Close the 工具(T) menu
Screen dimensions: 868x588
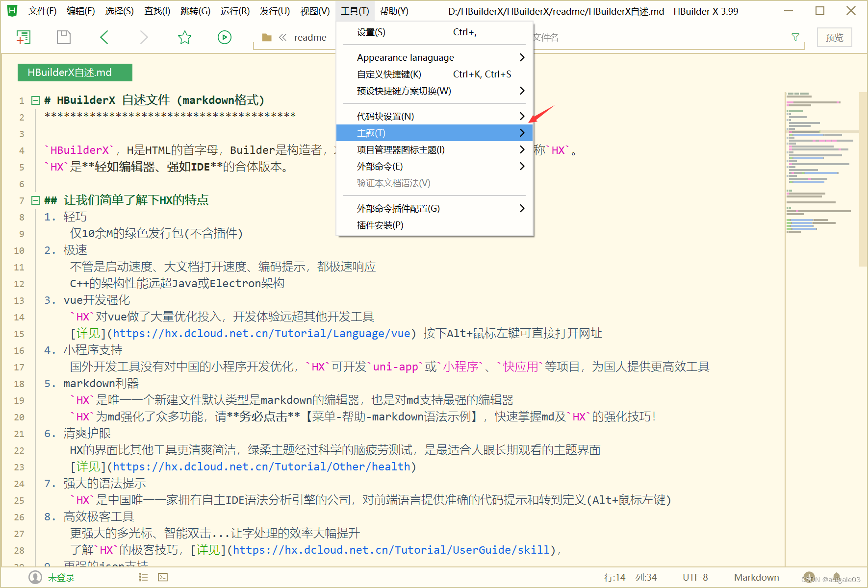coord(355,11)
